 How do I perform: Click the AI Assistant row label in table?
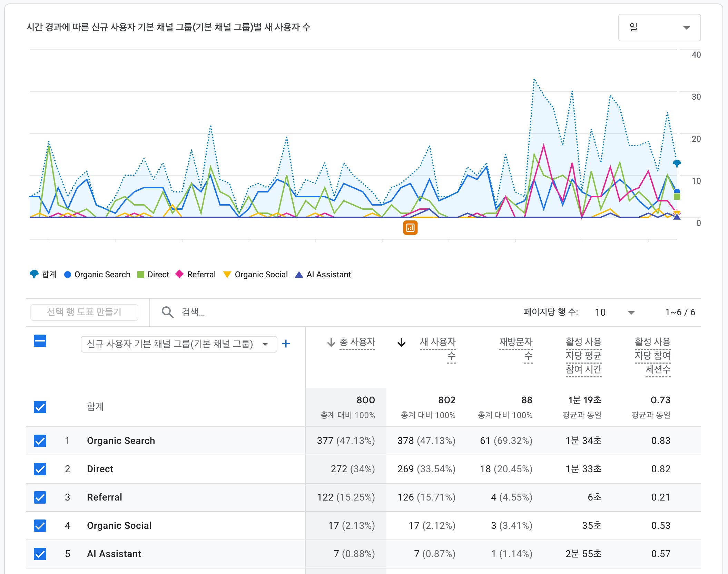pyautogui.click(x=114, y=554)
